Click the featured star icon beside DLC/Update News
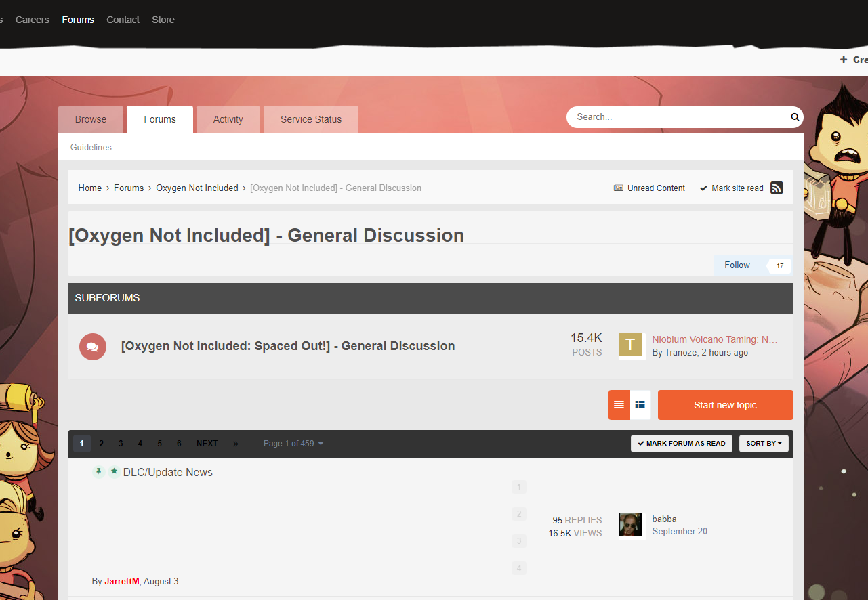 [114, 472]
